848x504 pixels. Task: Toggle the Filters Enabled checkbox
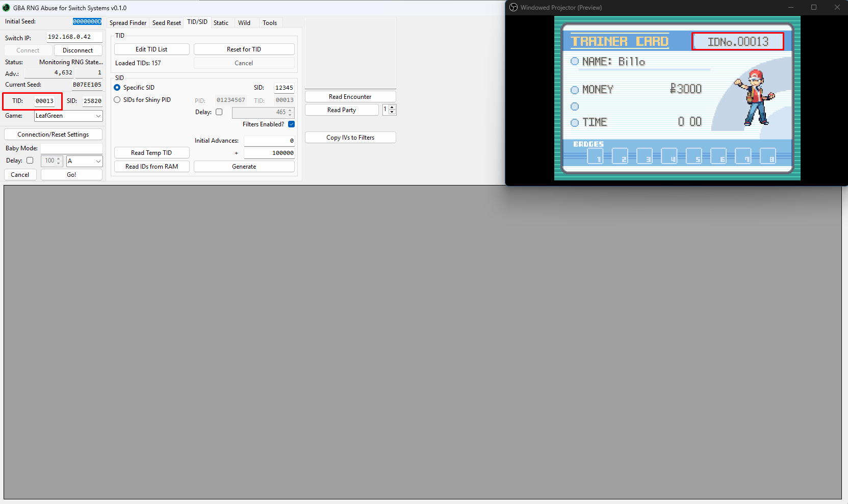pyautogui.click(x=291, y=124)
